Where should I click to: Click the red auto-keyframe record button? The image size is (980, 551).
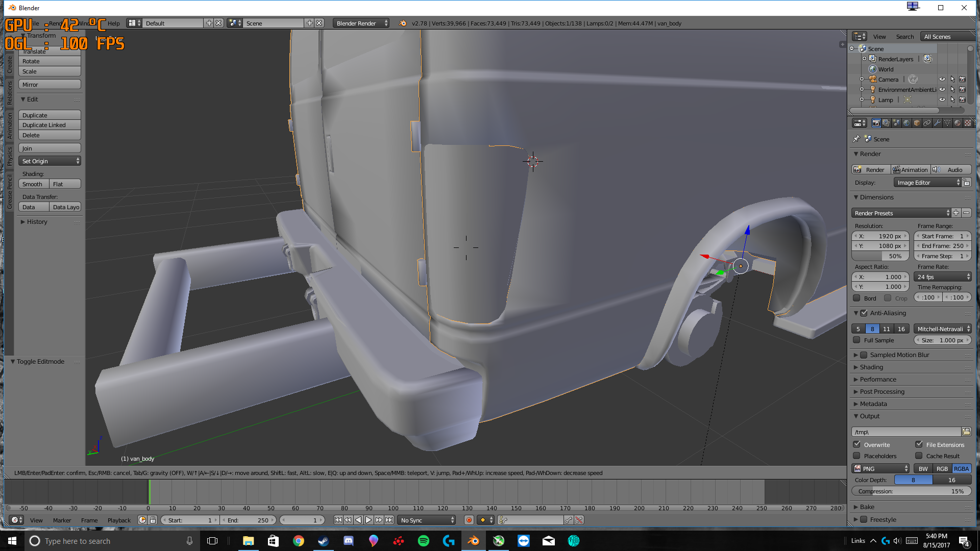pos(469,520)
